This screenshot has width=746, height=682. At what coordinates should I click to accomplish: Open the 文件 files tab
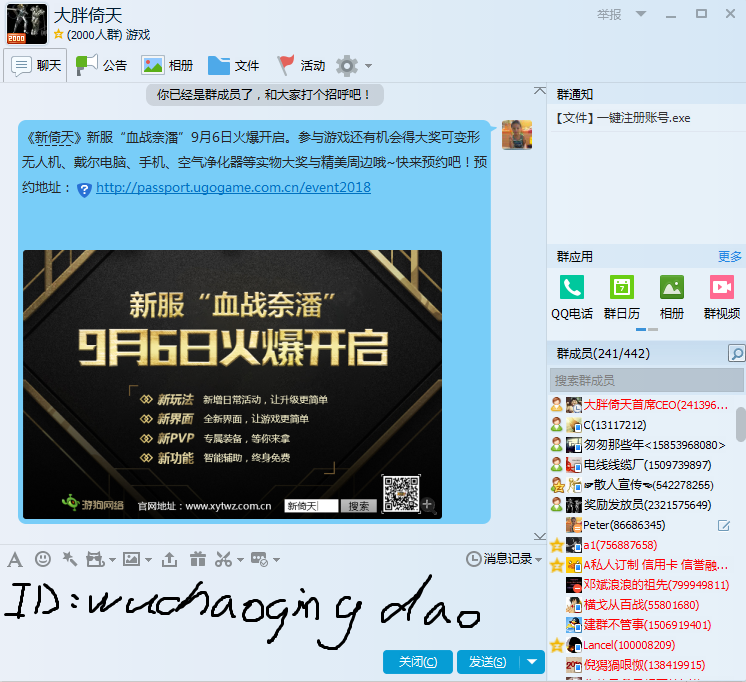(x=234, y=66)
